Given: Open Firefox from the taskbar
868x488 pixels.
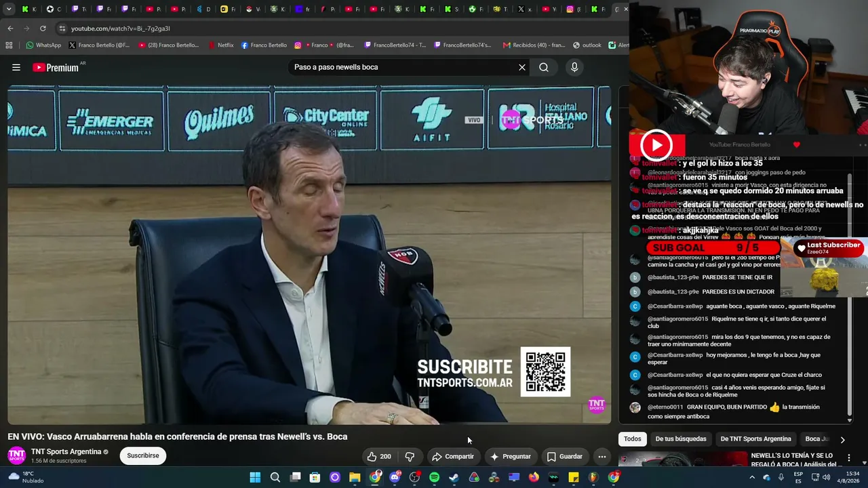Looking at the screenshot, I should [534, 477].
